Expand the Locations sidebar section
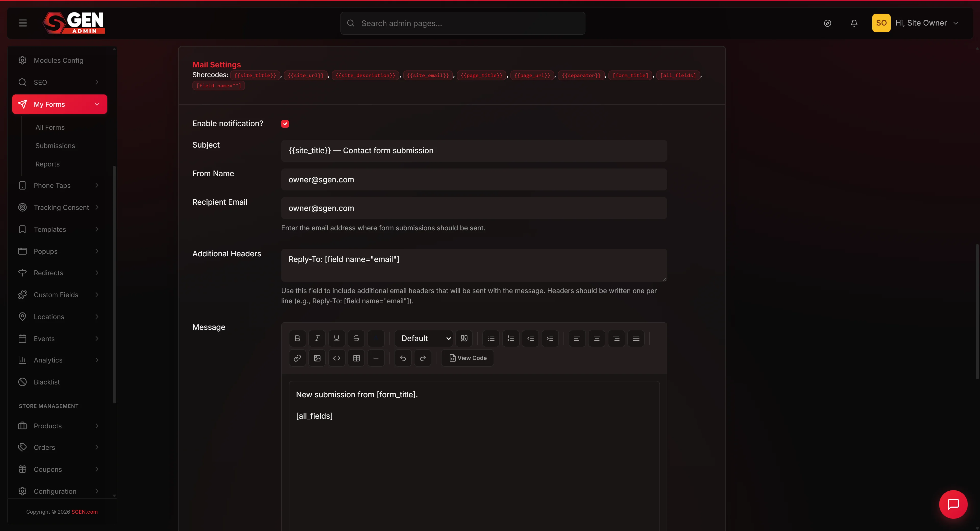 coord(60,317)
